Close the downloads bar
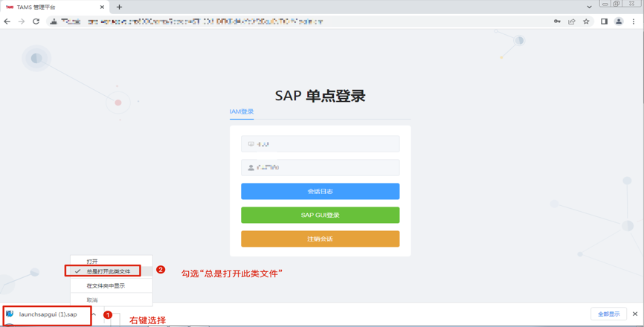 (x=635, y=314)
